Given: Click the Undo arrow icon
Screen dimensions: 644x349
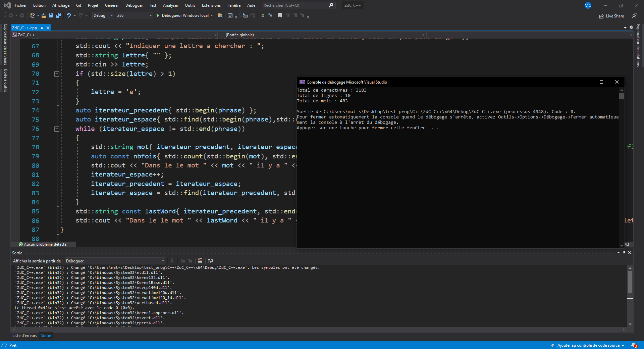Looking at the screenshot, I should coord(68,15).
